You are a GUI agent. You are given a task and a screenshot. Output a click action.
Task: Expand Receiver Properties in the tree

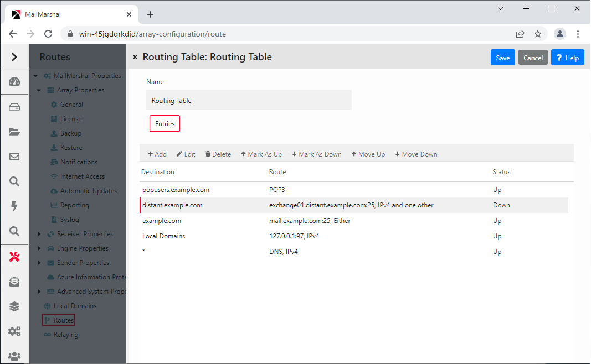coord(39,233)
